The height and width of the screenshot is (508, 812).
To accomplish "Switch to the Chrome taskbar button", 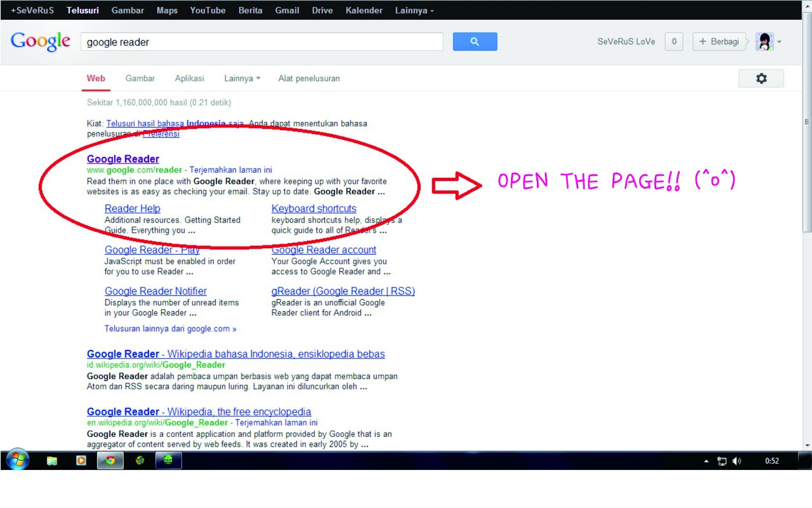I will [110, 461].
